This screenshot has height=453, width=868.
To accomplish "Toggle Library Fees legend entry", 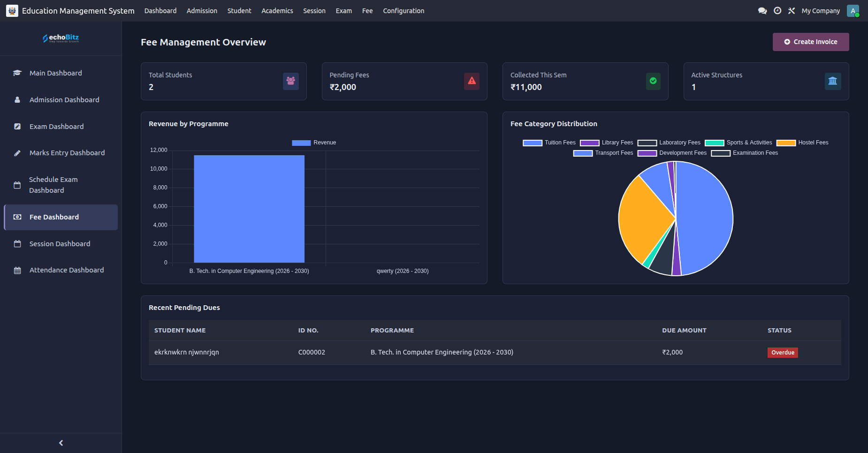I will (x=607, y=143).
